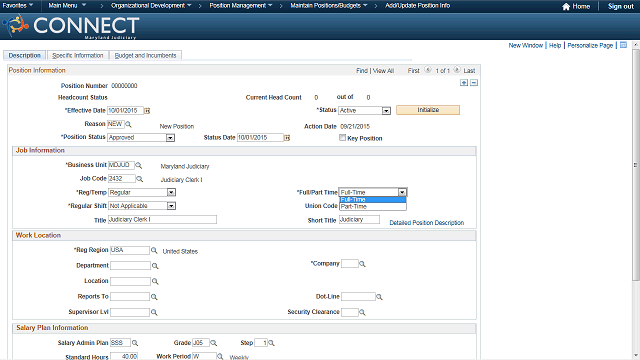This screenshot has height=360, width=640.
Task: Click the Initialize button
Action: coord(428,110)
